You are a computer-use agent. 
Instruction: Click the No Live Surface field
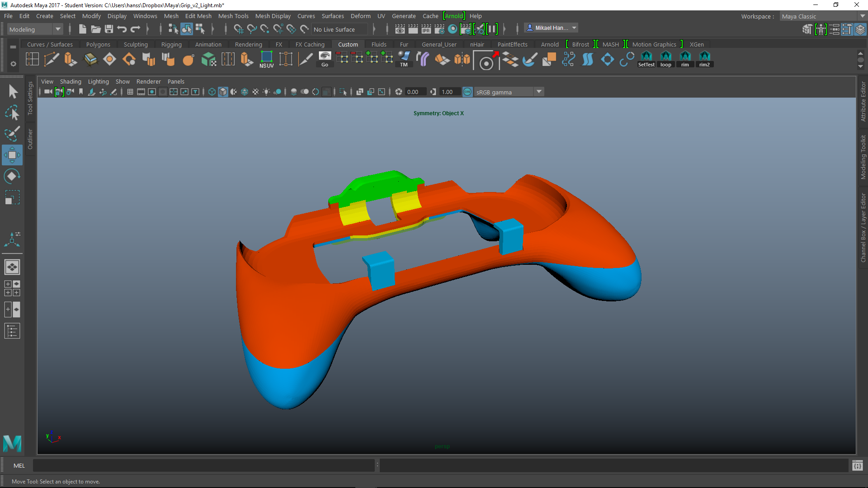click(x=340, y=29)
